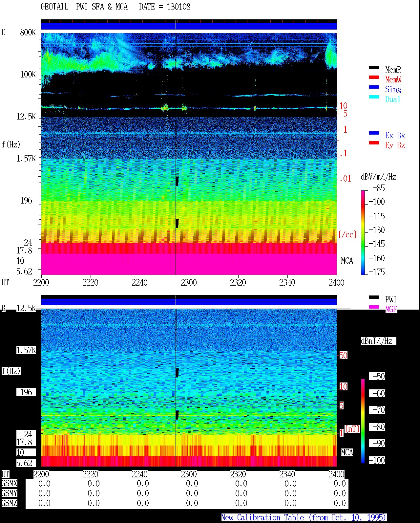Click the red [/cc] density unit label
This screenshot has width=420, height=523.
pyautogui.click(x=347, y=234)
